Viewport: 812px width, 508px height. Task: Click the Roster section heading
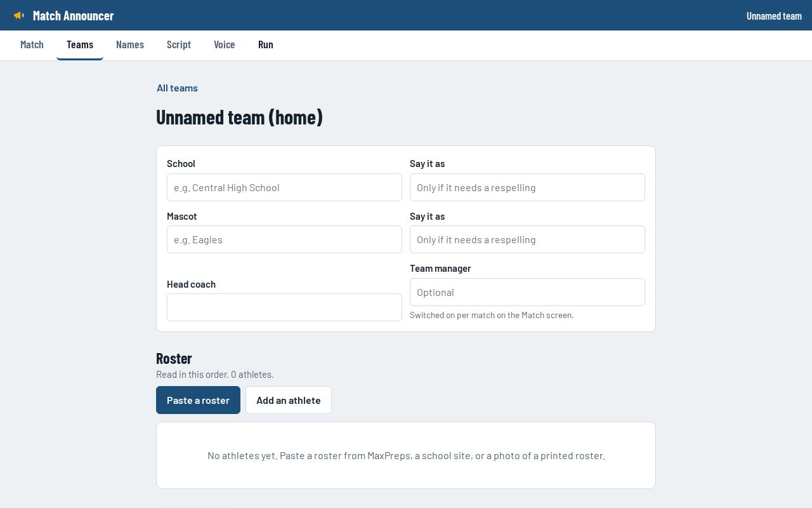point(174,358)
